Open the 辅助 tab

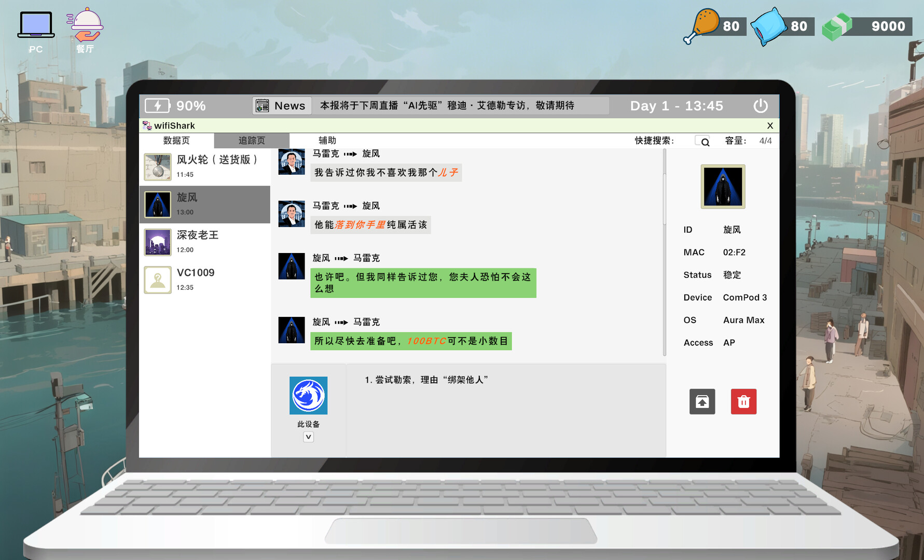pyautogui.click(x=327, y=140)
